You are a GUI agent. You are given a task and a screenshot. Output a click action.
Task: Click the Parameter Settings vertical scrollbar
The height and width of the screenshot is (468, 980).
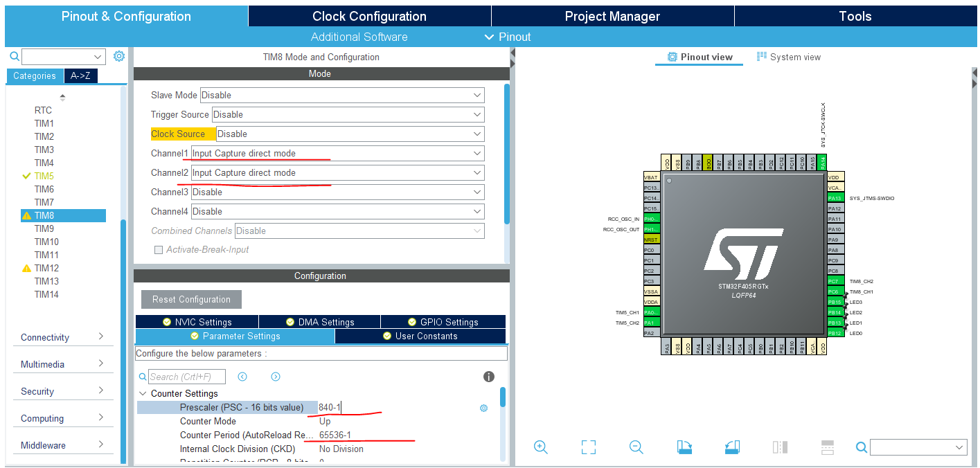(503, 397)
